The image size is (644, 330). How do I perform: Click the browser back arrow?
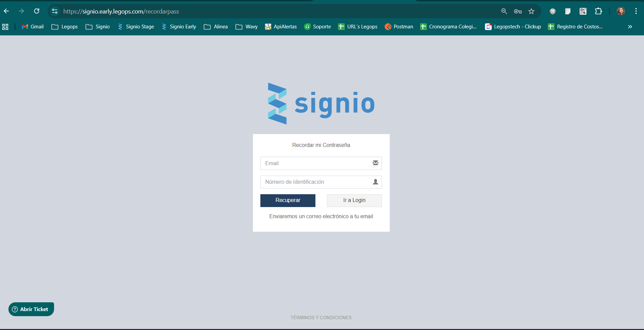[x=6, y=11]
